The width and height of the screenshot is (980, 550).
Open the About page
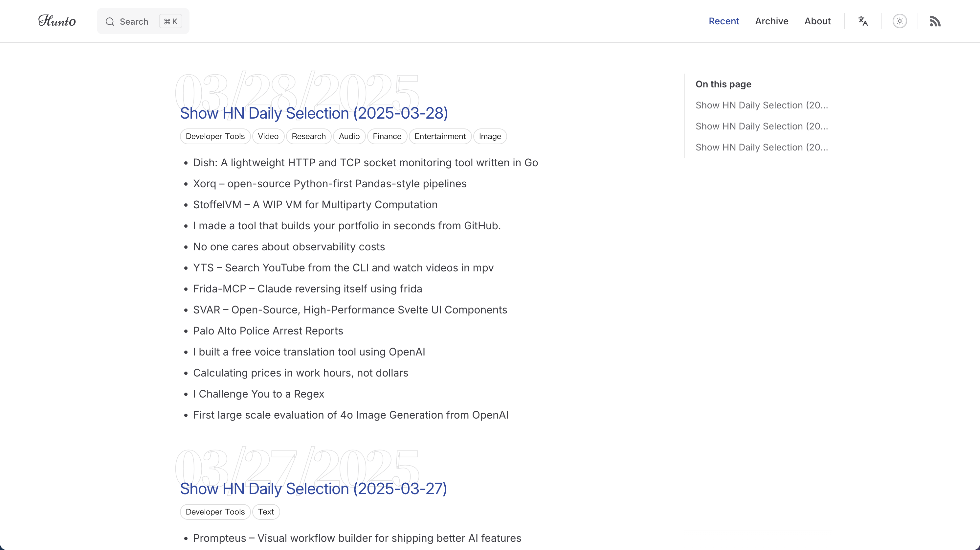pos(817,21)
